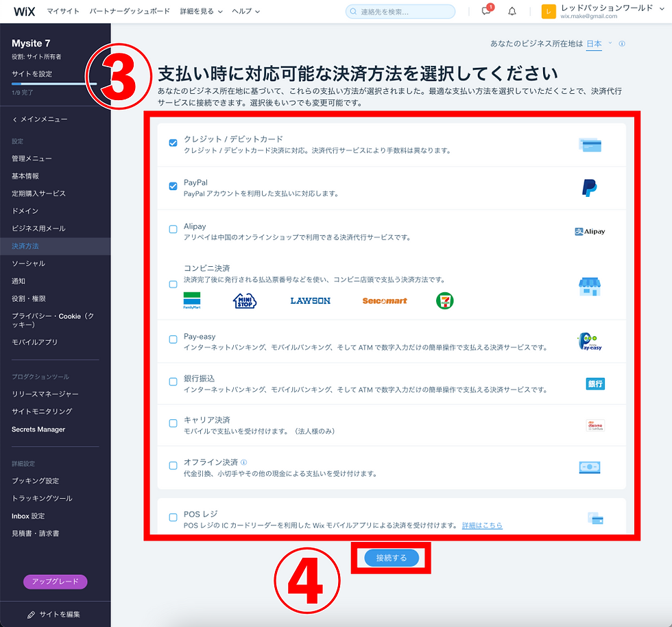Click the credit card icon
Image resolution: width=672 pixels, height=627 pixels.
(x=590, y=145)
